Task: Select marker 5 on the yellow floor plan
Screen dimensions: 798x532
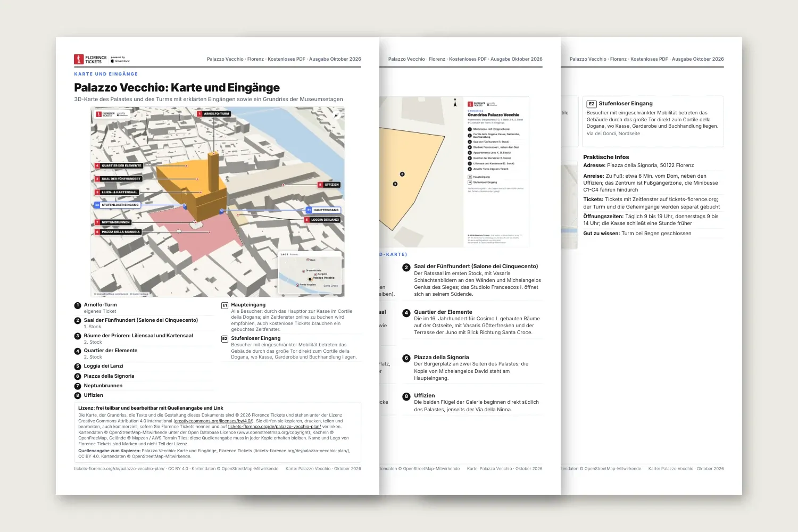Action: coord(395,184)
